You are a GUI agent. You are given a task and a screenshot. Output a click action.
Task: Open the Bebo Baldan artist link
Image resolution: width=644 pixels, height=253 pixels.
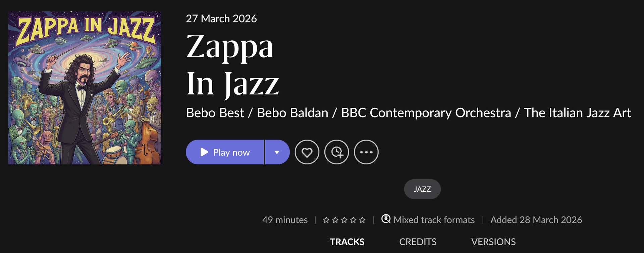click(x=292, y=113)
